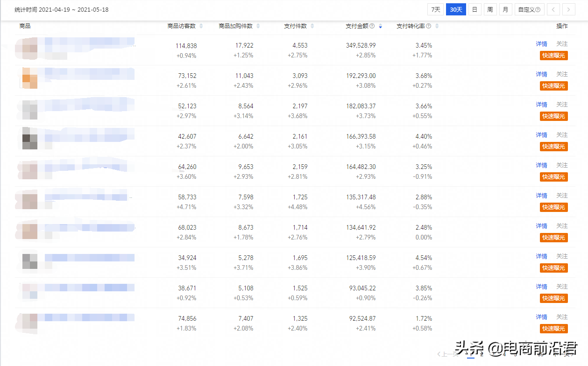The image size is (588, 366).
Task: Click 快速曝光 on the first product row
Action: [x=553, y=56]
